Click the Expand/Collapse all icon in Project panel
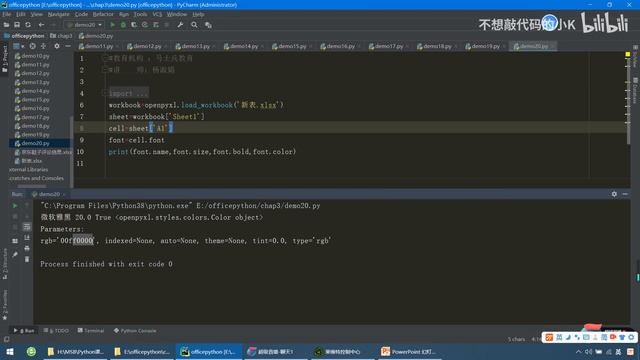640x360 pixels. [43, 46]
